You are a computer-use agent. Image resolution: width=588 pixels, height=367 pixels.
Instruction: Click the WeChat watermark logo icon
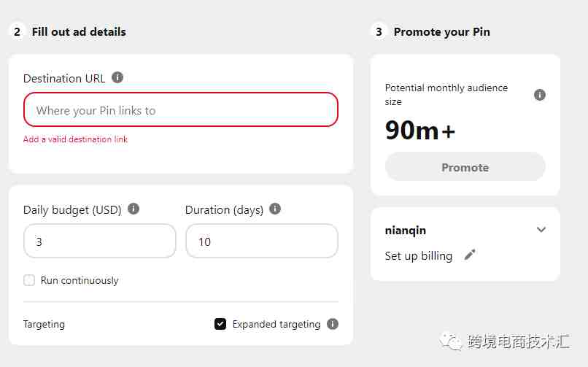click(450, 341)
